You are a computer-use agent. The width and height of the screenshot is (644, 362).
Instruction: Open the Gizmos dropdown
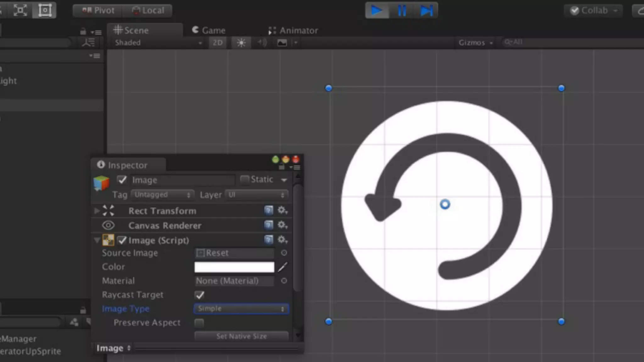click(475, 43)
